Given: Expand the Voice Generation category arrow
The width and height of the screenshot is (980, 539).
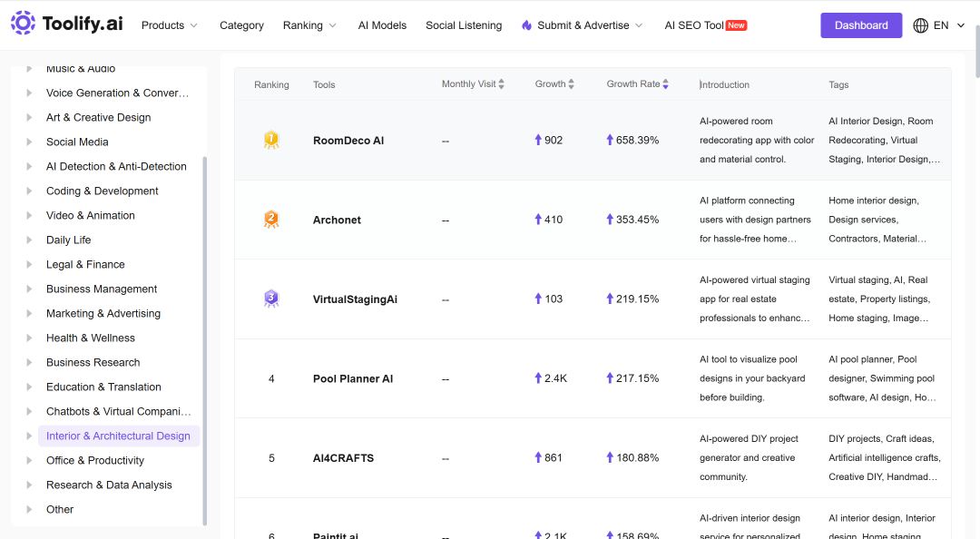Looking at the screenshot, I should point(29,93).
